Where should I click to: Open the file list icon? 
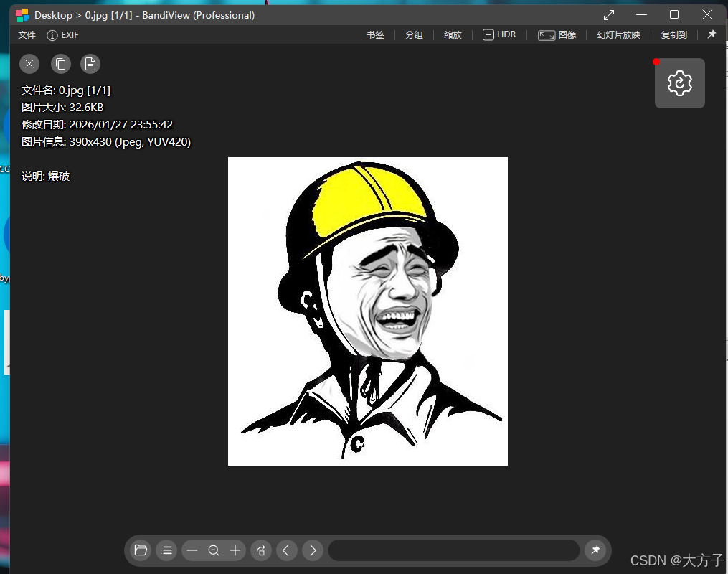click(166, 551)
